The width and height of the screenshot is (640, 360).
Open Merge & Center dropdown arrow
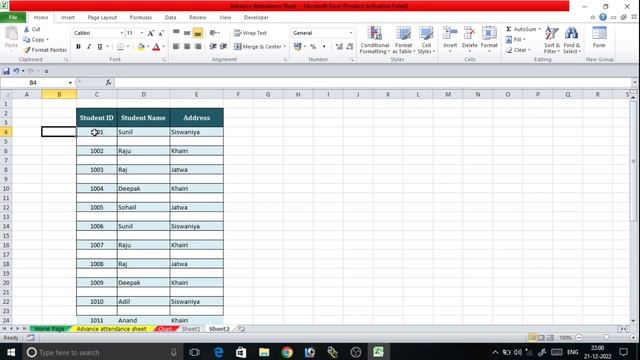click(x=284, y=47)
